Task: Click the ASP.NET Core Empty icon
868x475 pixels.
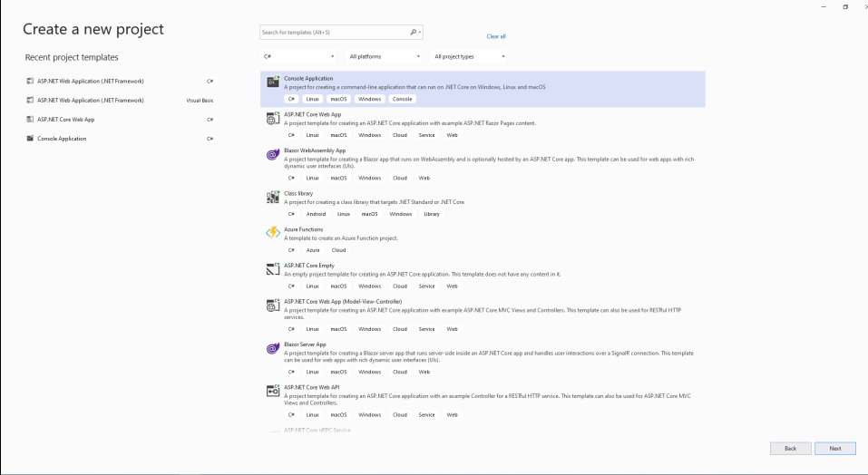Action: click(x=272, y=269)
